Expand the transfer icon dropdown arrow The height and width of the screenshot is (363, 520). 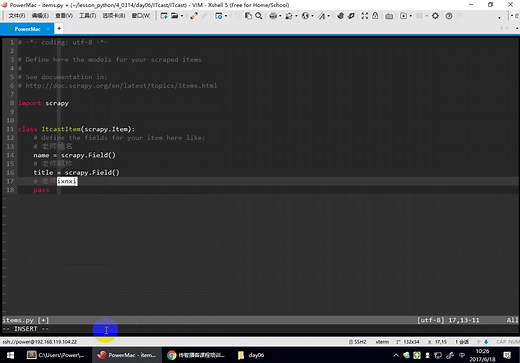click(x=410, y=16)
